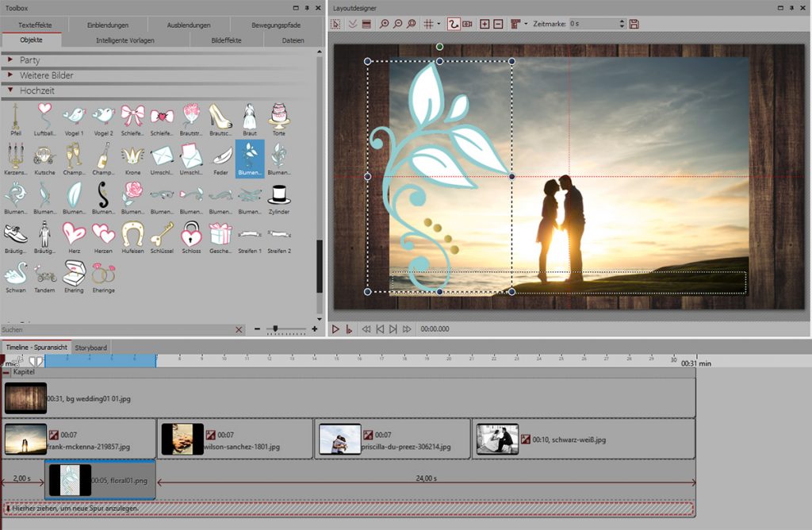Adjust the toolbox thumbnail size slider
Image resolution: width=812 pixels, height=530 pixels.
coord(275,328)
